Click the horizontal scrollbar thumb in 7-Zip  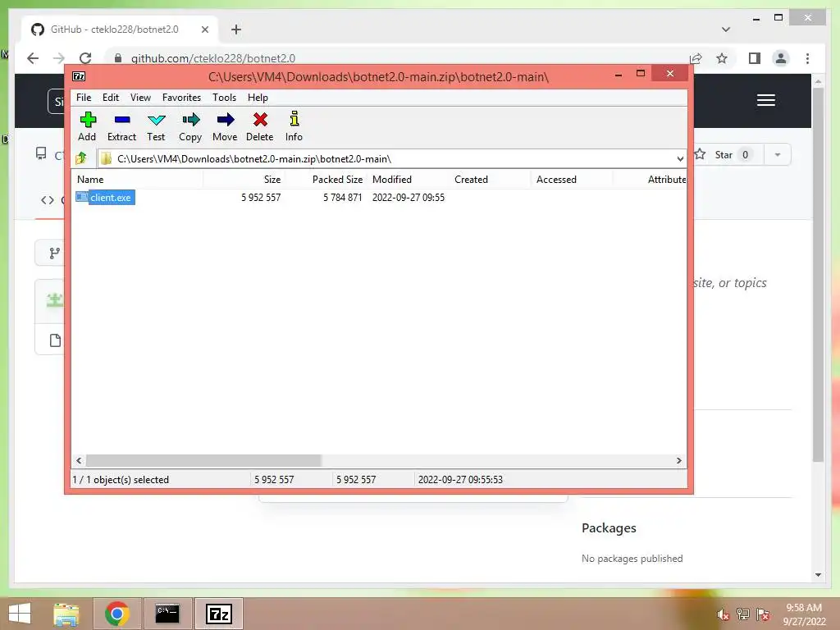tap(203, 460)
